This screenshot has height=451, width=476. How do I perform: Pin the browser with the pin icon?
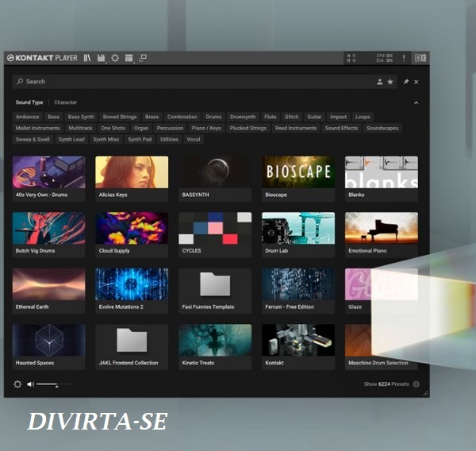(x=406, y=82)
